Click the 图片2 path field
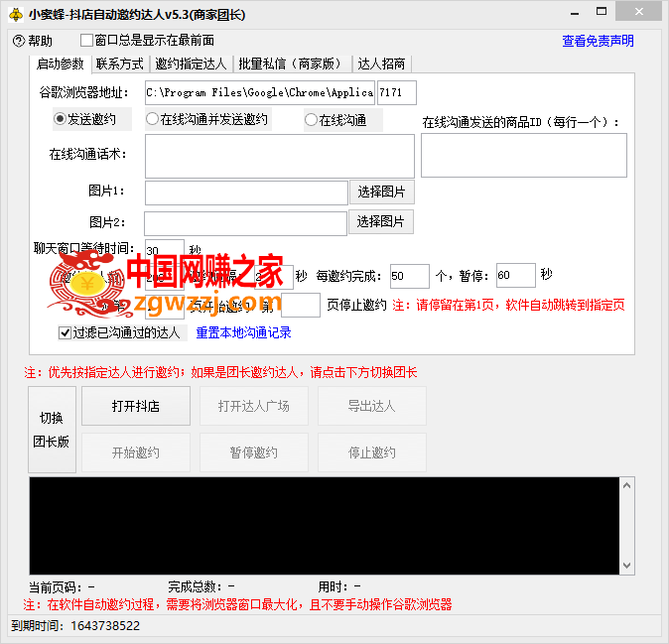Image resolution: width=669 pixels, height=644 pixels. pos(246,223)
